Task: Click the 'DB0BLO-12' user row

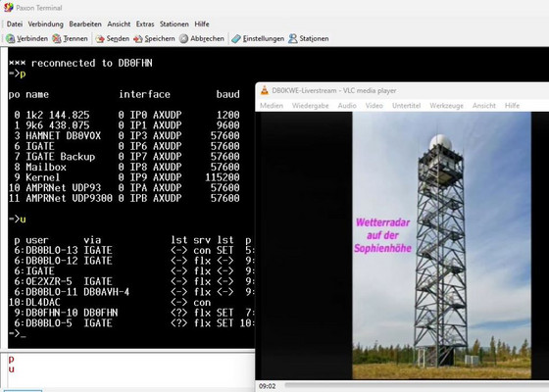Action: [131, 261]
